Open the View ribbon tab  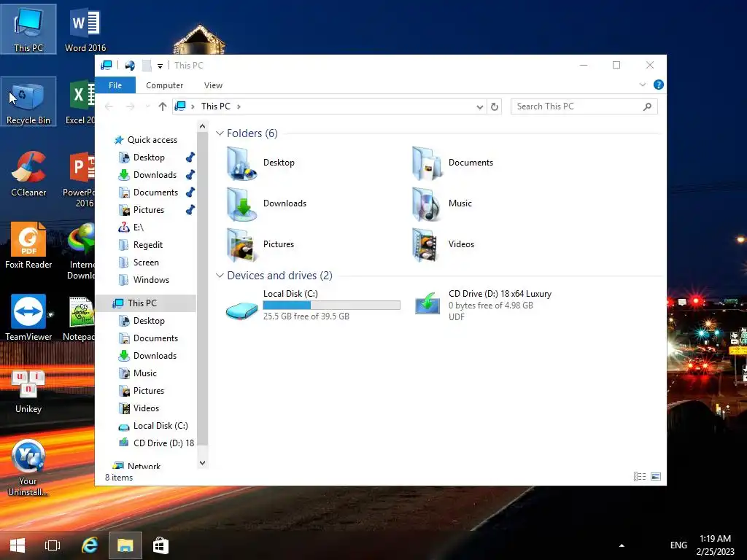213,85
